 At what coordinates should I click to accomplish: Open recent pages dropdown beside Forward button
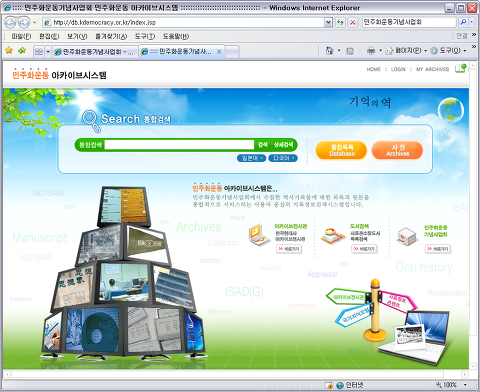point(34,23)
